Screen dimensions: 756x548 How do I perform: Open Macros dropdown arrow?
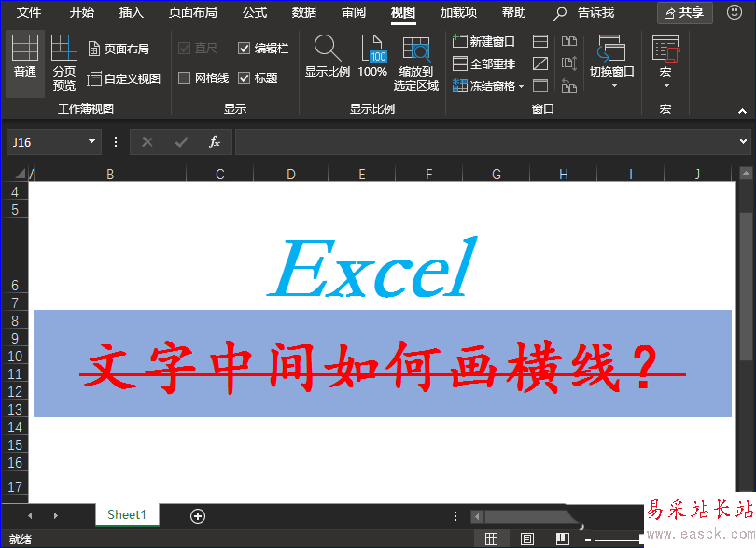coord(666,86)
